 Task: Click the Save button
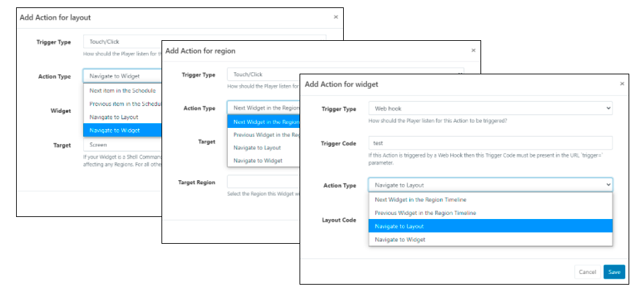coord(615,272)
